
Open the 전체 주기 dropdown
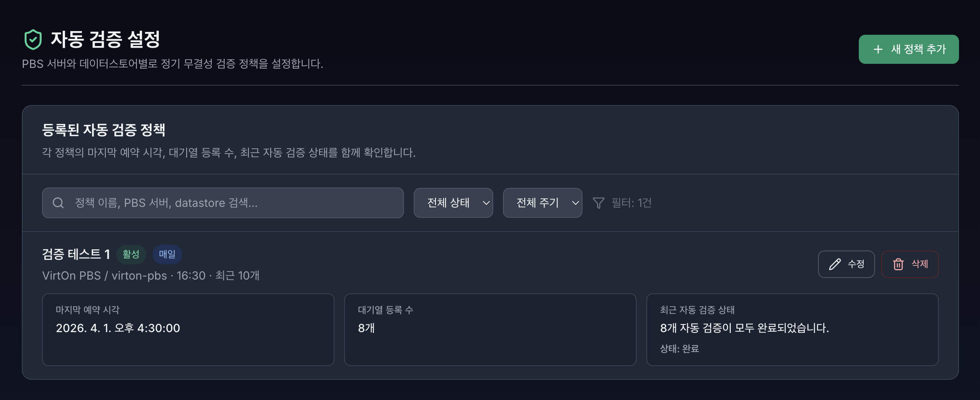(542, 203)
